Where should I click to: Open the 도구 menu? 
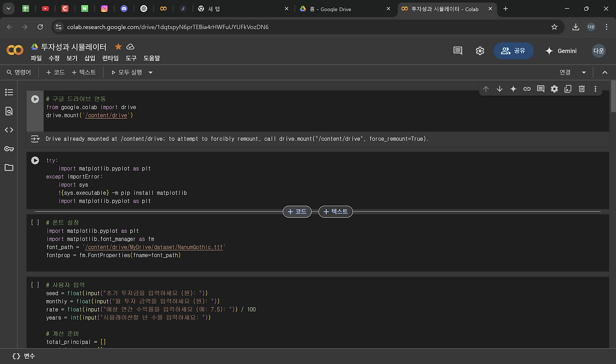[x=131, y=58]
